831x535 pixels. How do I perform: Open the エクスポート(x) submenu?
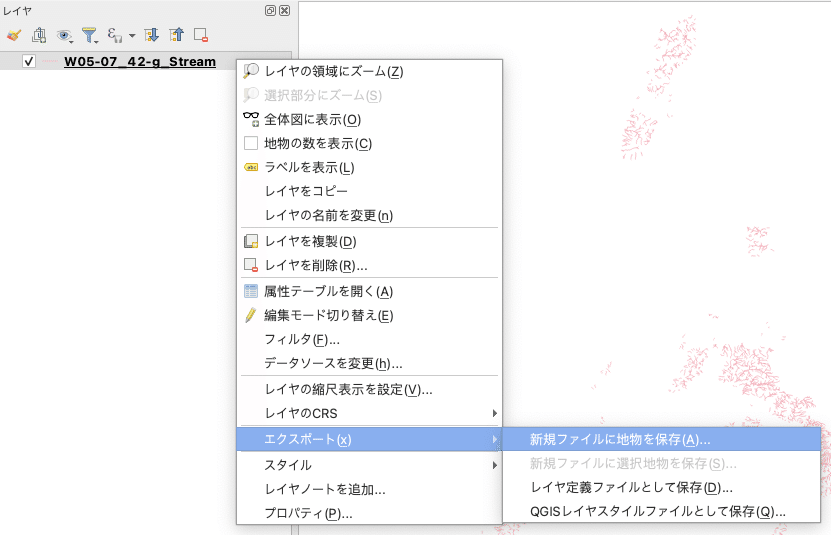[x=369, y=439]
